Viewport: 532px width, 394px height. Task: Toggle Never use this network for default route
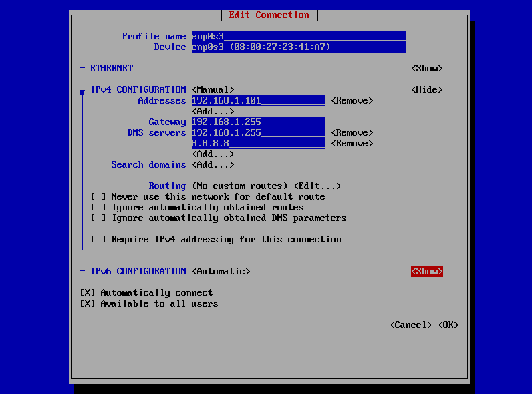[98, 196]
